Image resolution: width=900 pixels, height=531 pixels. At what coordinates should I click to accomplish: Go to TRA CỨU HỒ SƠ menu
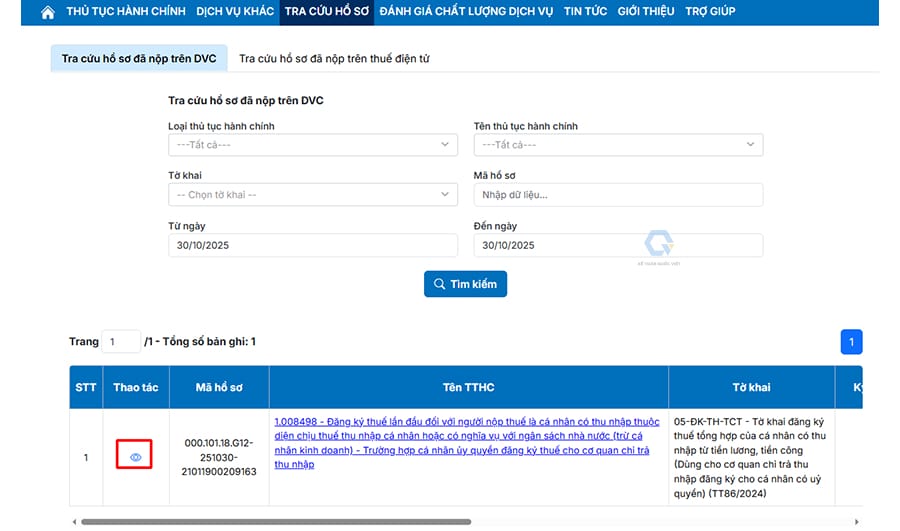(326, 12)
